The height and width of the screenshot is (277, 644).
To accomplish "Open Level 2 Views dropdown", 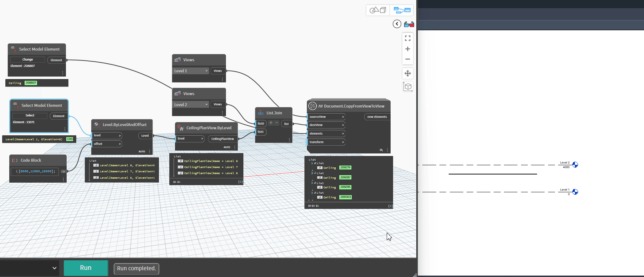I will [x=191, y=104].
